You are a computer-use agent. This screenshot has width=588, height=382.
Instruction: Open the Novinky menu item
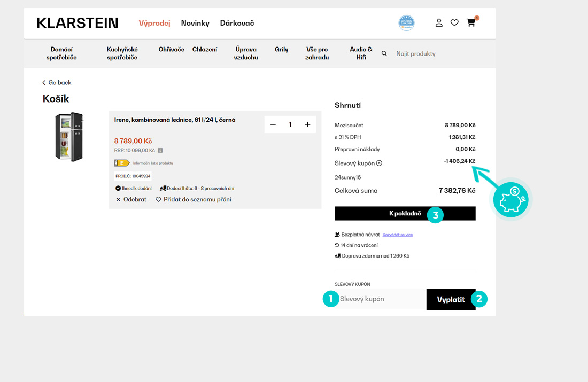(x=195, y=23)
